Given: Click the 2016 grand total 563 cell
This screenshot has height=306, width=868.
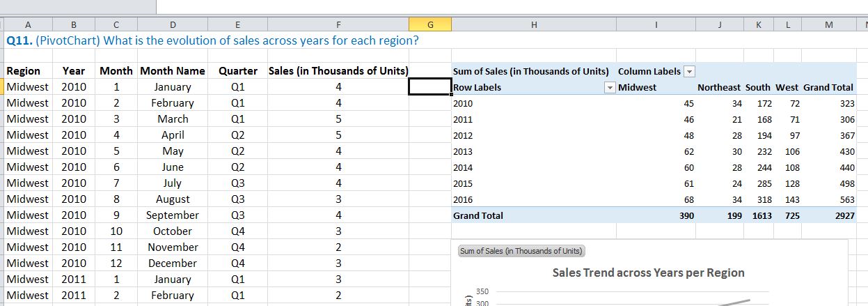Looking at the screenshot, I should tap(846, 200).
